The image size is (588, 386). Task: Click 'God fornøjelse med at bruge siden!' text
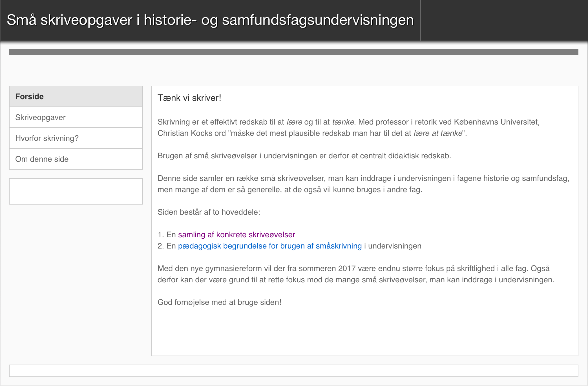219,302
